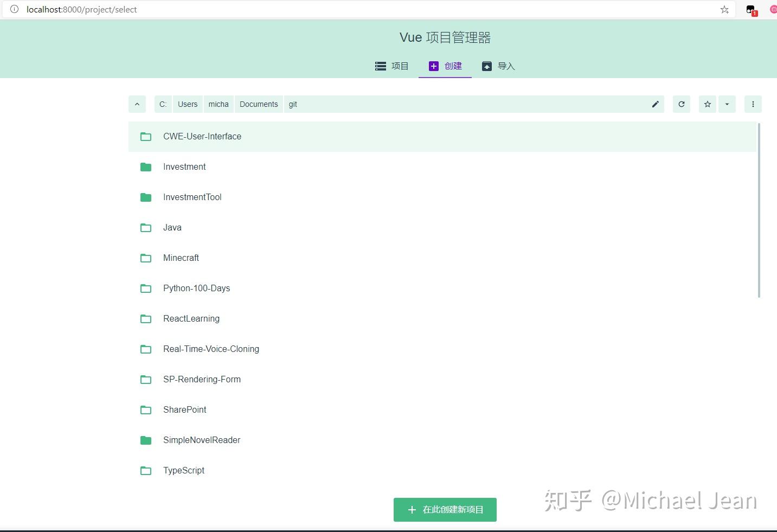777x532 pixels.
Task: Click the list icon next to 项目
Action: pyautogui.click(x=380, y=66)
